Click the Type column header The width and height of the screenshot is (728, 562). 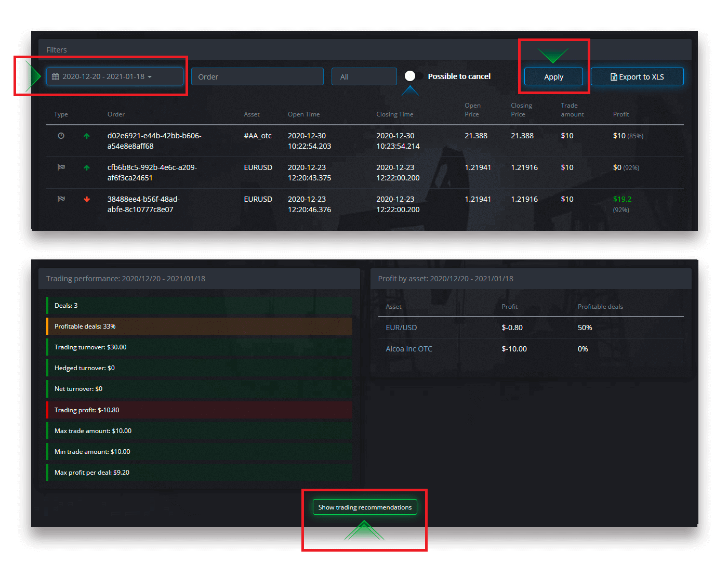click(61, 114)
